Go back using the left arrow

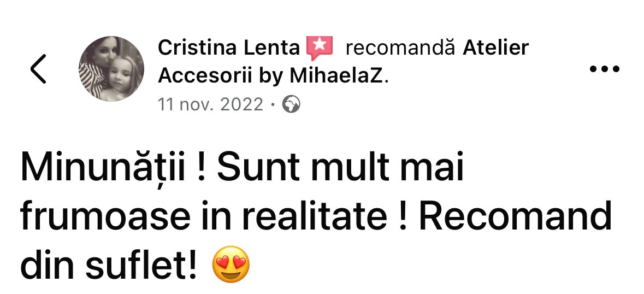pyautogui.click(x=38, y=68)
